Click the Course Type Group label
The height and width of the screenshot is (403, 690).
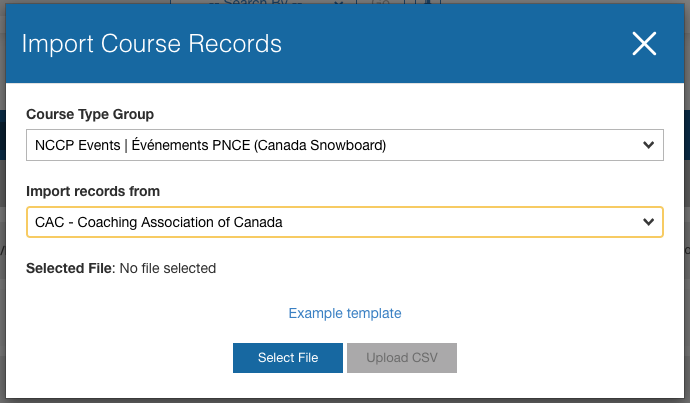[x=90, y=115]
